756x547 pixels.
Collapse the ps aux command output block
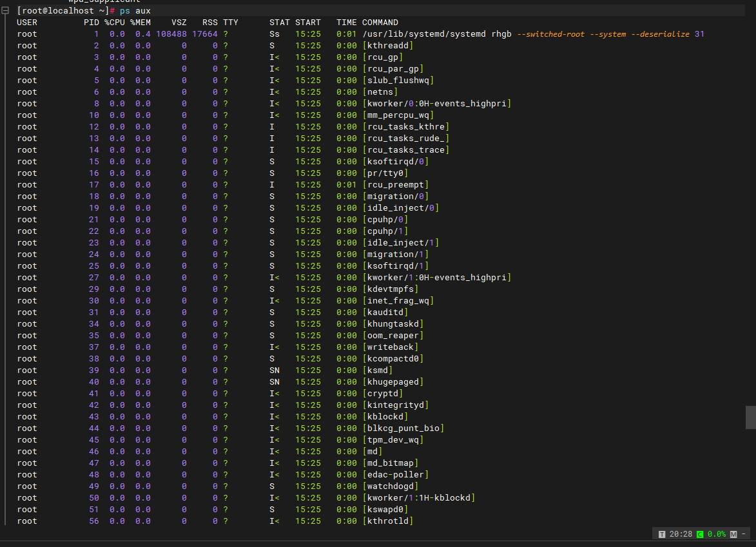[x=5, y=10]
